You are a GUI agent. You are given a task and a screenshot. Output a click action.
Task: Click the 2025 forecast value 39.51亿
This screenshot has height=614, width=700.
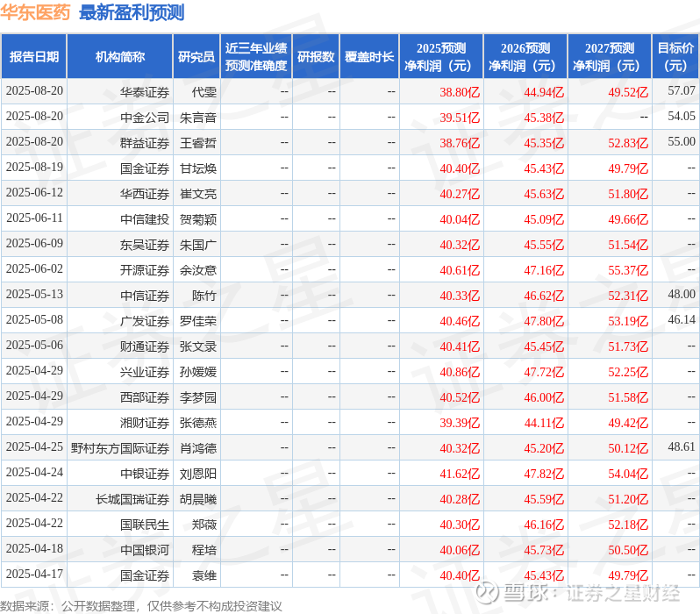tap(460, 118)
